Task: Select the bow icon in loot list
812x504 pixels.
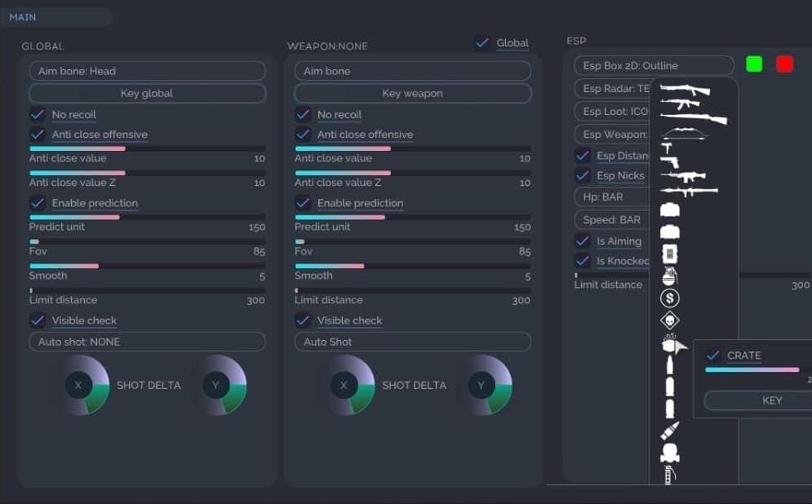Action: point(692,134)
